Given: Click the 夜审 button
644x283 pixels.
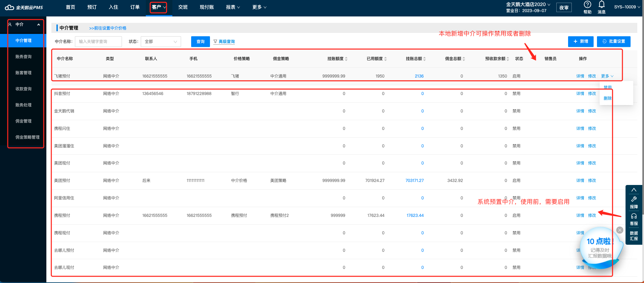Looking at the screenshot, I should (x=564, y=7).
